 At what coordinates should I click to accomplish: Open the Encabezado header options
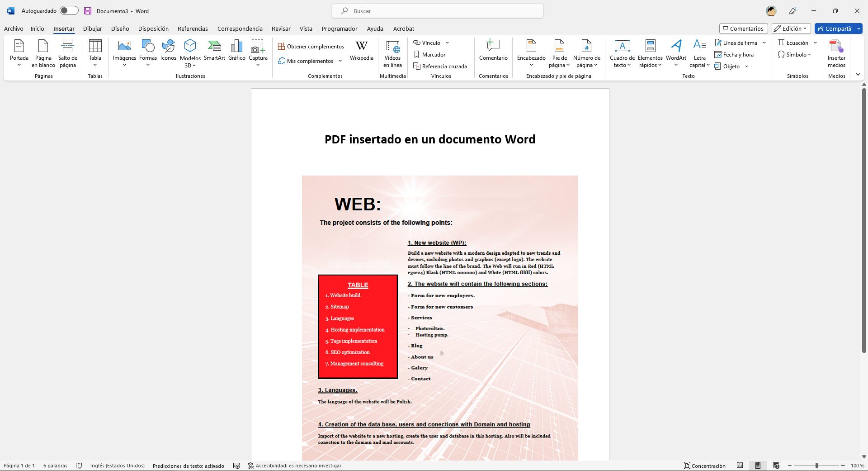[531, 53]
